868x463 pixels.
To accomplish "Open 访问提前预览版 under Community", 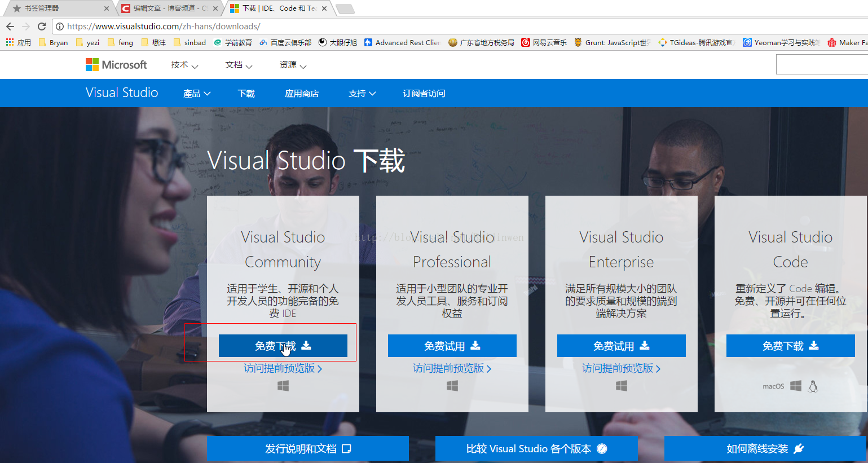I will coord(283,368).
